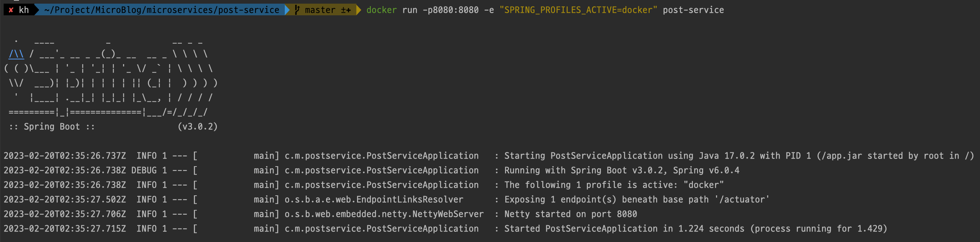Viewport: 980px width, 242px height.
Task: Click the DEBUG log level text
Action: point(144,170)
